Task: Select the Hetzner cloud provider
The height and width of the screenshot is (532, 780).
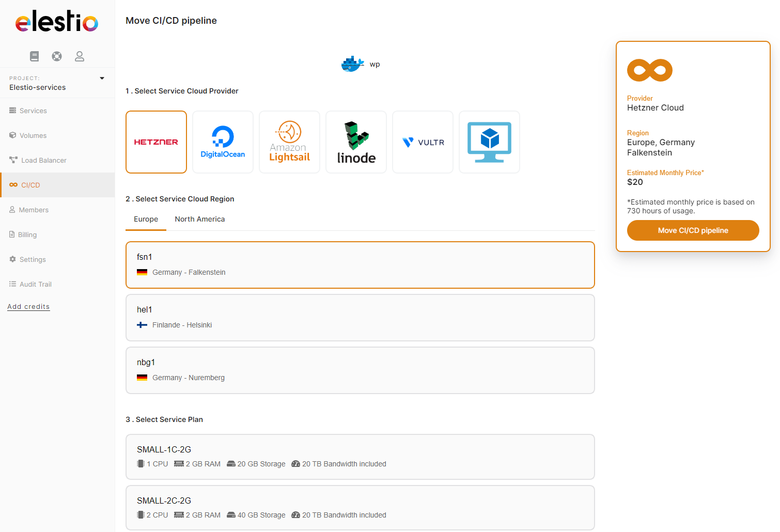Action: coord(156,142)
